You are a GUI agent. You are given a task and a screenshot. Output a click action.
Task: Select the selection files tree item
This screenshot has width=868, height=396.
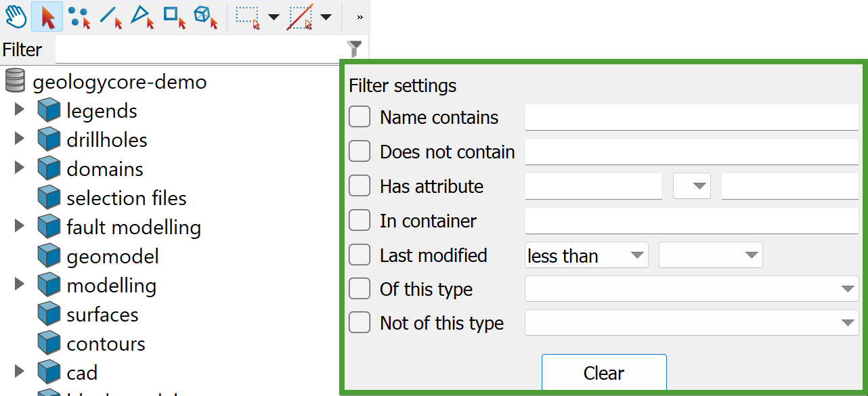coord(126,198)
